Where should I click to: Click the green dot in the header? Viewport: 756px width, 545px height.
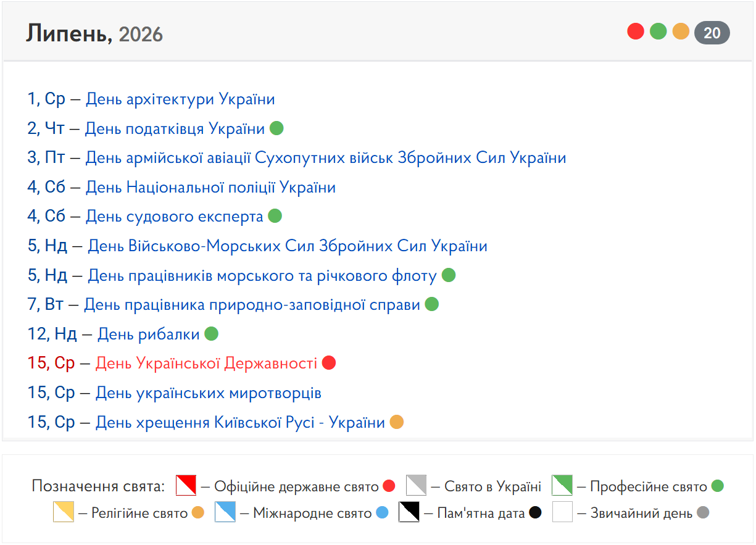pyautogui.click(x=658, y=31)
